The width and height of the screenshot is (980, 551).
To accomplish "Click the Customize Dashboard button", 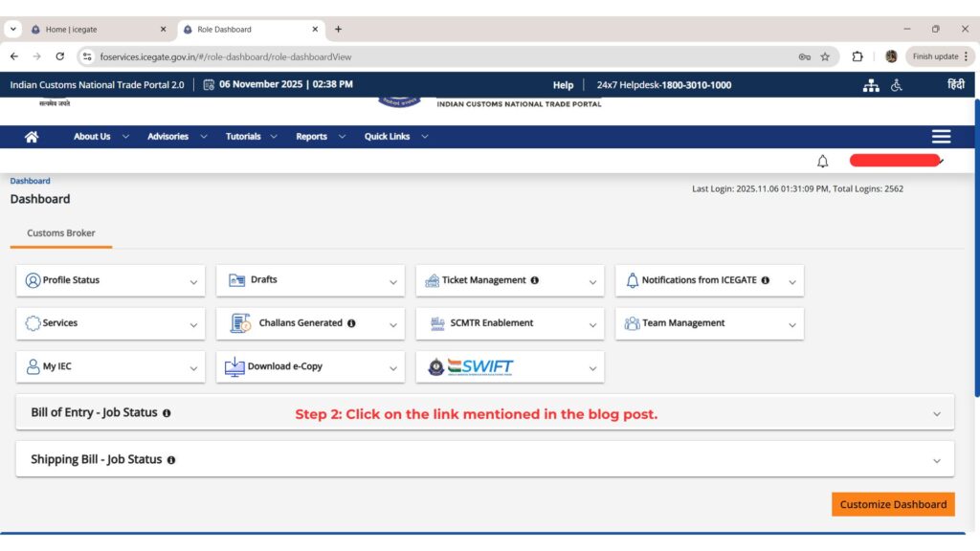I will pos(892,504).
